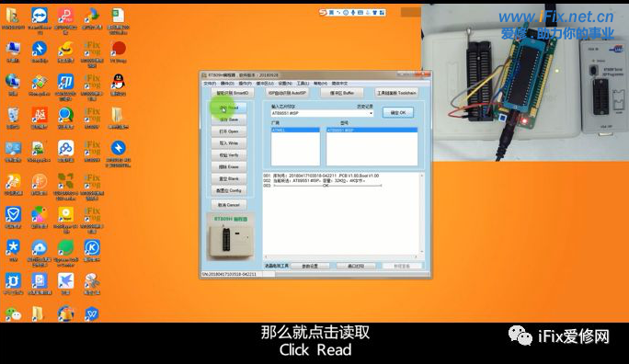
Task: Click log line 001 with serial number
Action: point(321,176)
